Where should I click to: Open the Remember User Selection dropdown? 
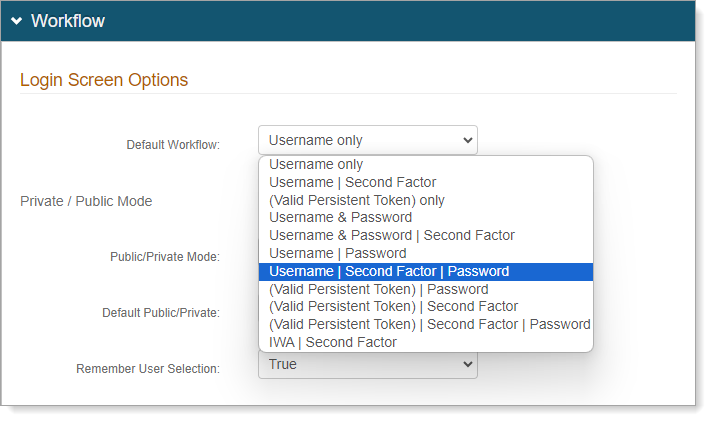click(x=367, y=365)
